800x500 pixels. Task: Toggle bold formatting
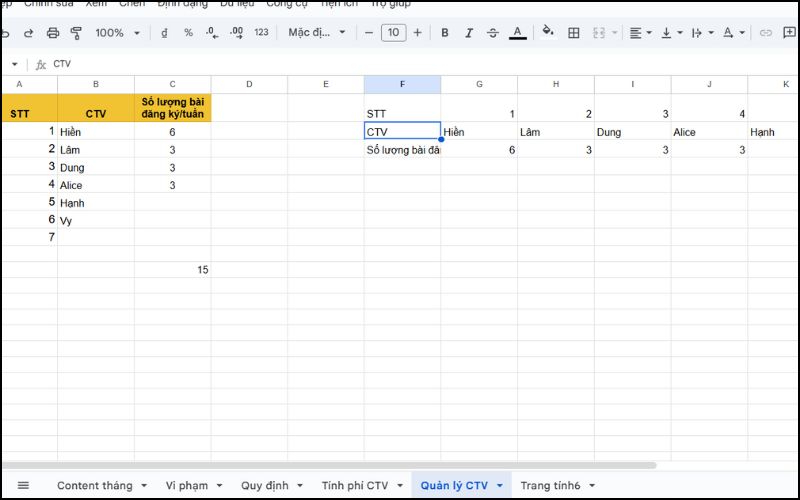(444, 33)
